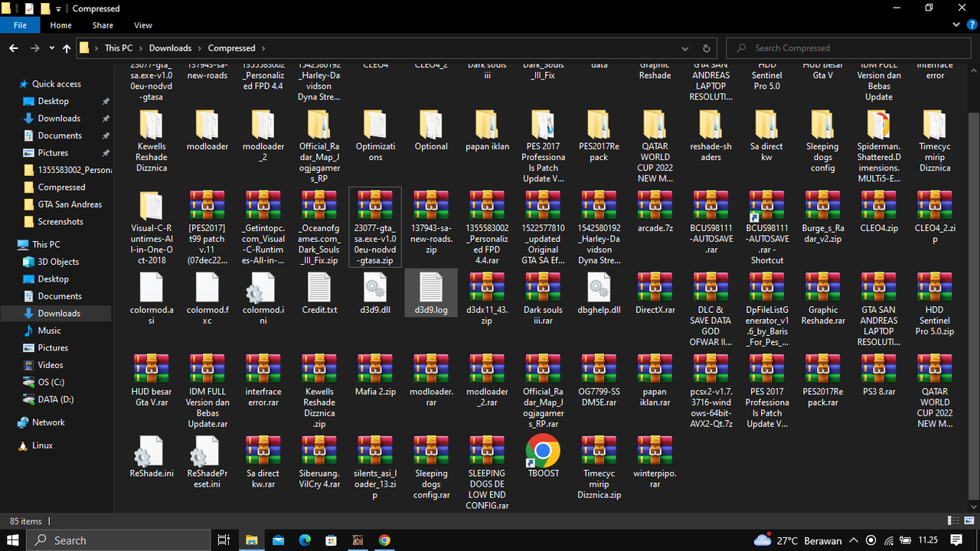The width and height of the screenshot is (980, 551).
Task: Open the Help button
Action: click(x=972, y=25)
